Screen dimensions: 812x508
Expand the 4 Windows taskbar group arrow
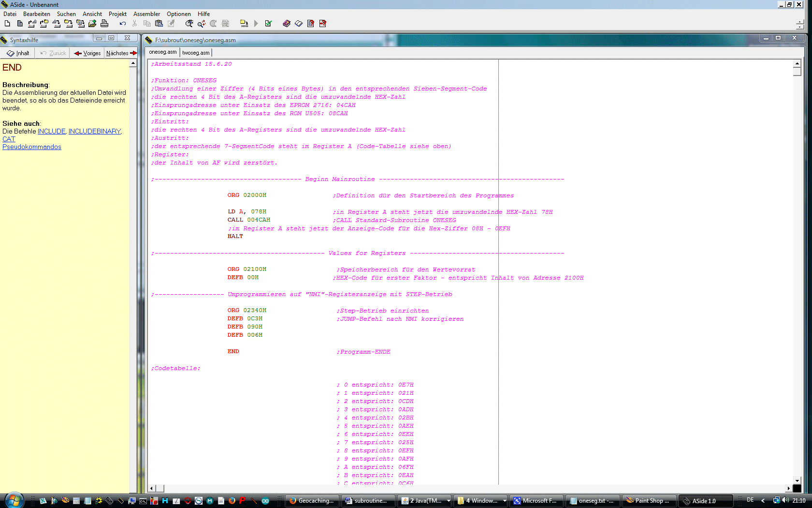(x=505, y=501)
